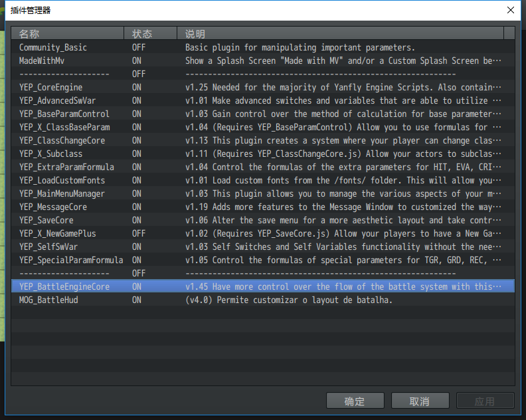Select the Community_Basic plugin row

(x=262, y=47)
